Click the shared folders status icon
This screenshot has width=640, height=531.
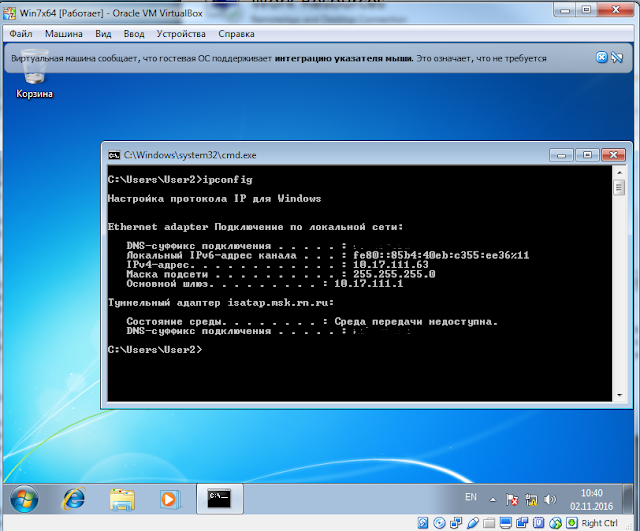489,523
